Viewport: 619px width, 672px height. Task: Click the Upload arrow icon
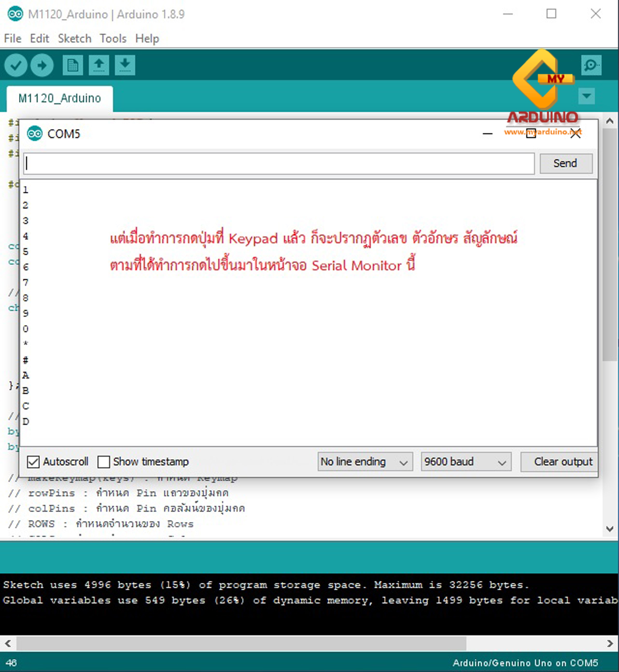(x=42, y=65)
